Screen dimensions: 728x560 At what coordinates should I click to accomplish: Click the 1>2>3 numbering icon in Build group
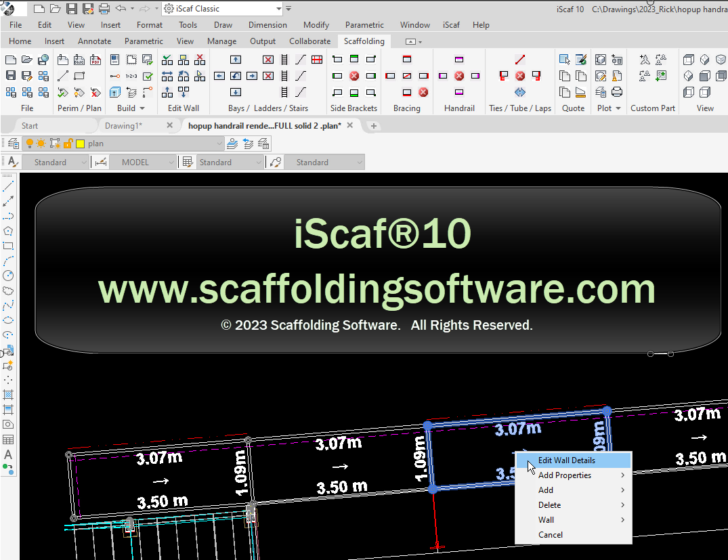(131, 76)
